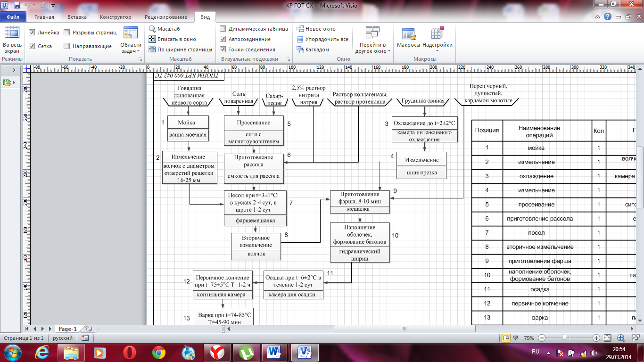644x362 pixels.
Task: Switch to the Главная ribbon tab
Action: point(44,17)
